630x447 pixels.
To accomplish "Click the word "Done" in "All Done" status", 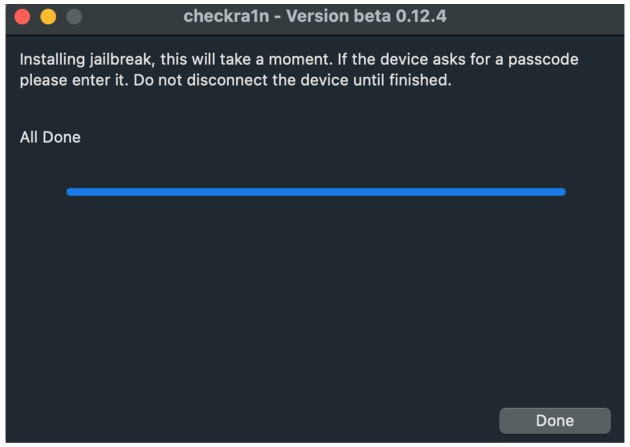I will 62,137.
